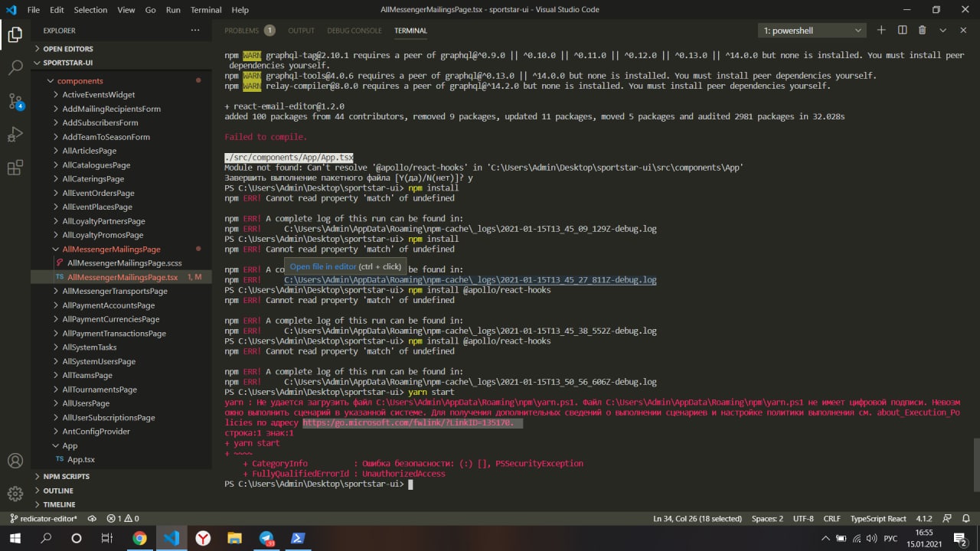Image resolution: width=980 pixels, height=551 pixels.
Task: Expand the TIMELINE section
Action: pyautogui.click(x=59, y=504)
